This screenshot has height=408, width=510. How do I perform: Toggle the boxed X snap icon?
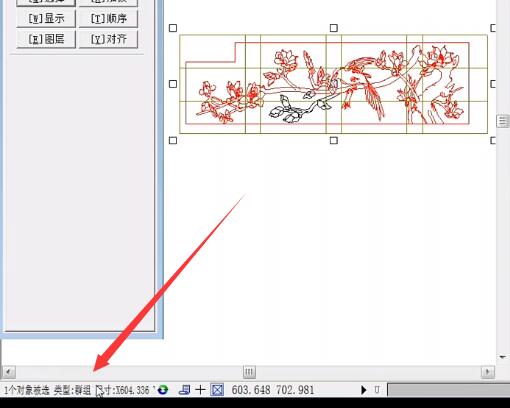(217, 390)
